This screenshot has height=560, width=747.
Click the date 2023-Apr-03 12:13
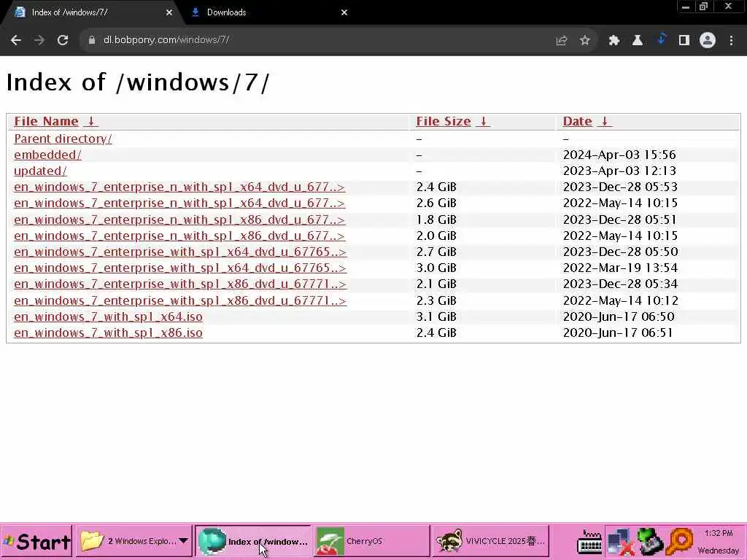click(619, 171)
